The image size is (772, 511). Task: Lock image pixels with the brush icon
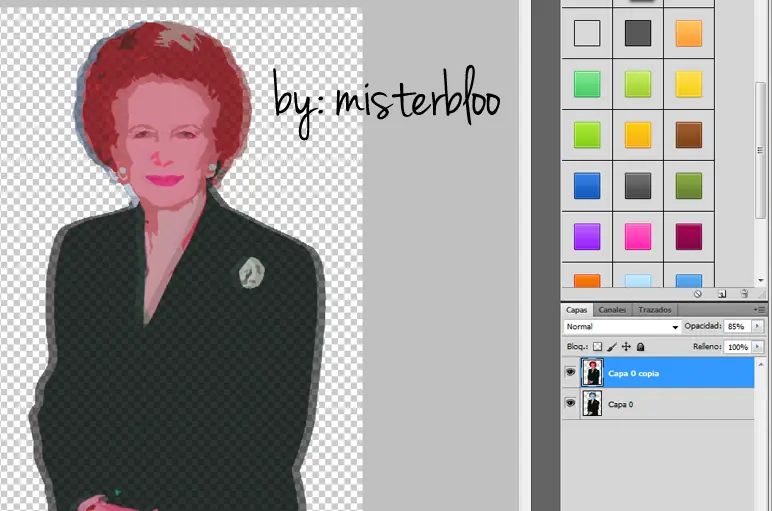611,347
